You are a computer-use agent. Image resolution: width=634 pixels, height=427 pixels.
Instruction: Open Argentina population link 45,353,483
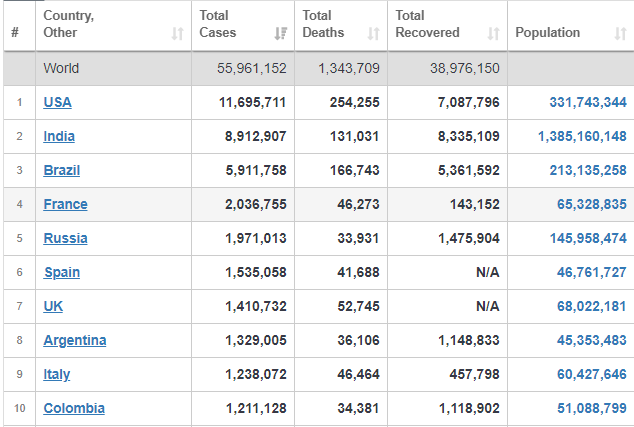[592, 340]
